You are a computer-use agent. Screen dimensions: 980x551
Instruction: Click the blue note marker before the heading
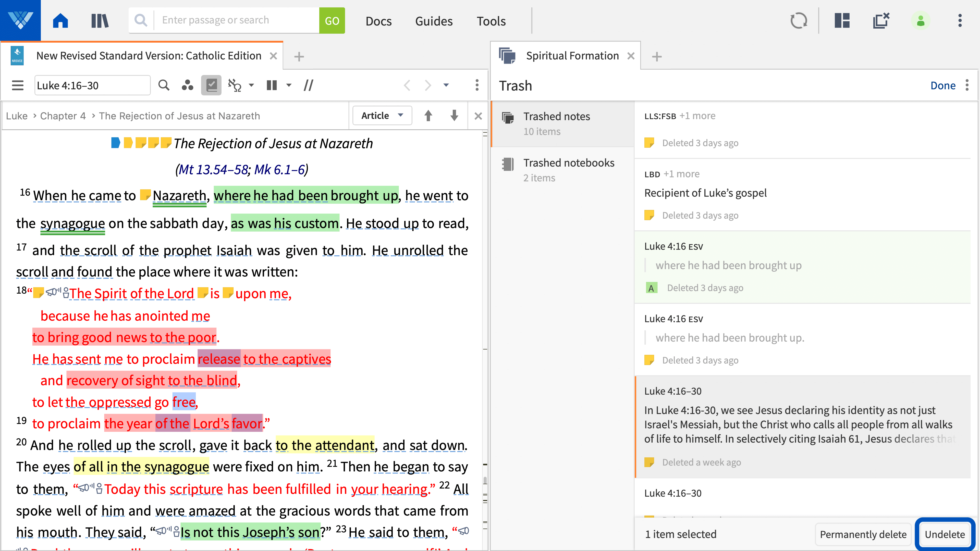[x=116, y=143]
